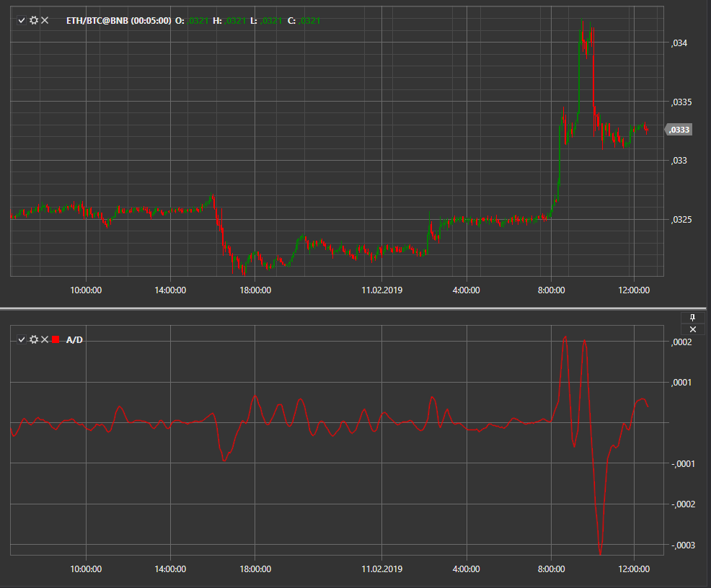Open the A/D indicator settings gear
The width and height of the screenshot is (711, 588).
coord(34,339)
